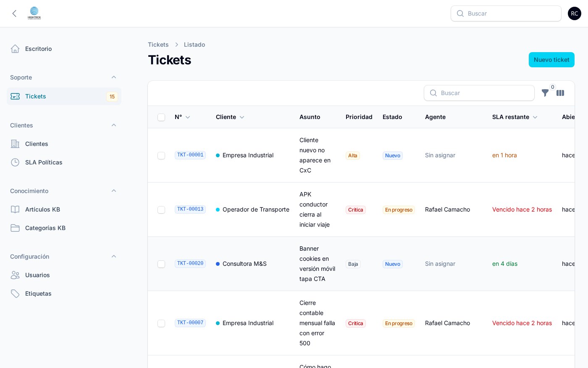The image size is (588, 368).
Task: Click the Nuevo ticket button
Action: (x=551, y=60)
